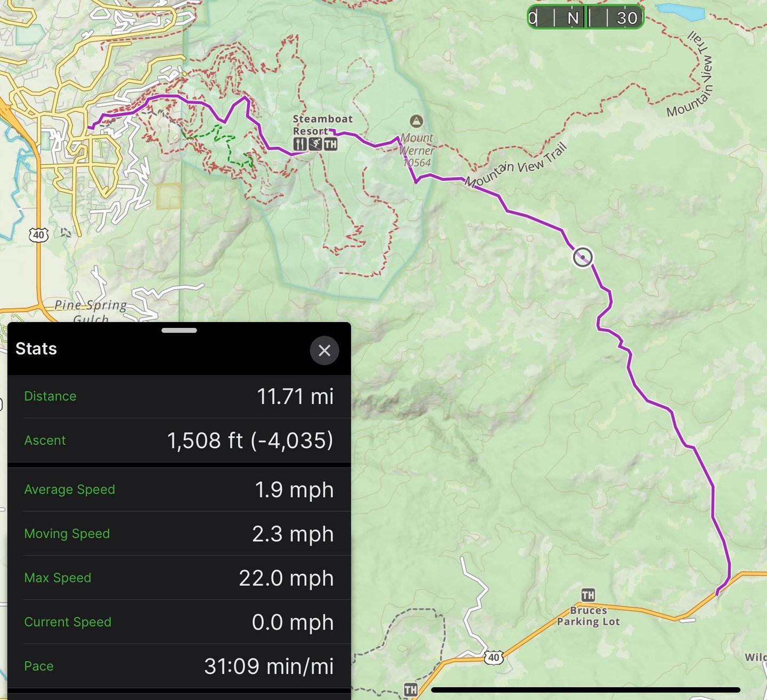Tap the 2.3 mph moving speed value
This screenshot has width=767, height=700.
[x=293, y=534]
